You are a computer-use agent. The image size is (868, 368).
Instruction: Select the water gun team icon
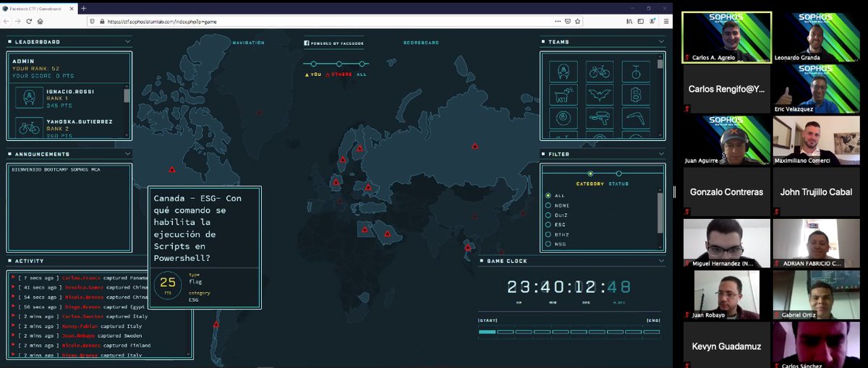600,118
